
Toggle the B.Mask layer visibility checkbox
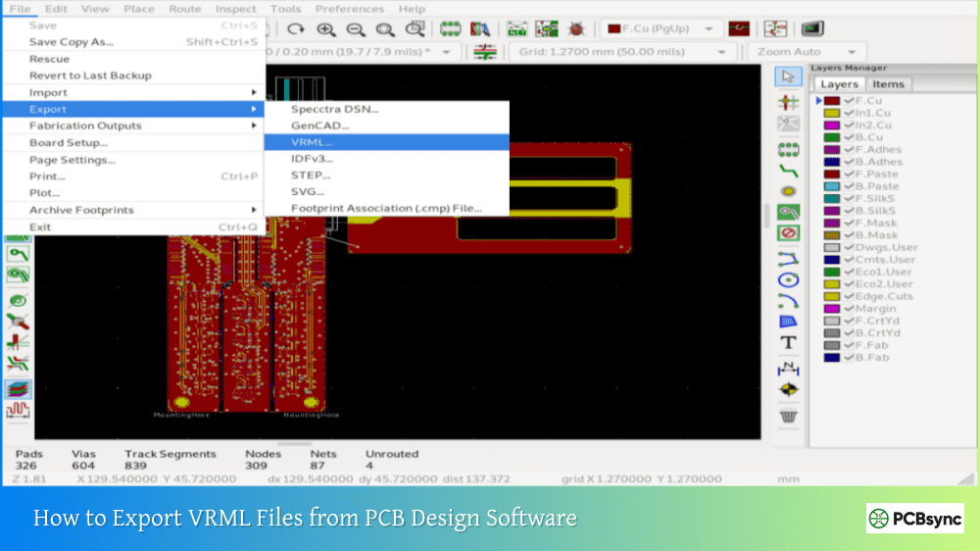click(x=848, y=235)
